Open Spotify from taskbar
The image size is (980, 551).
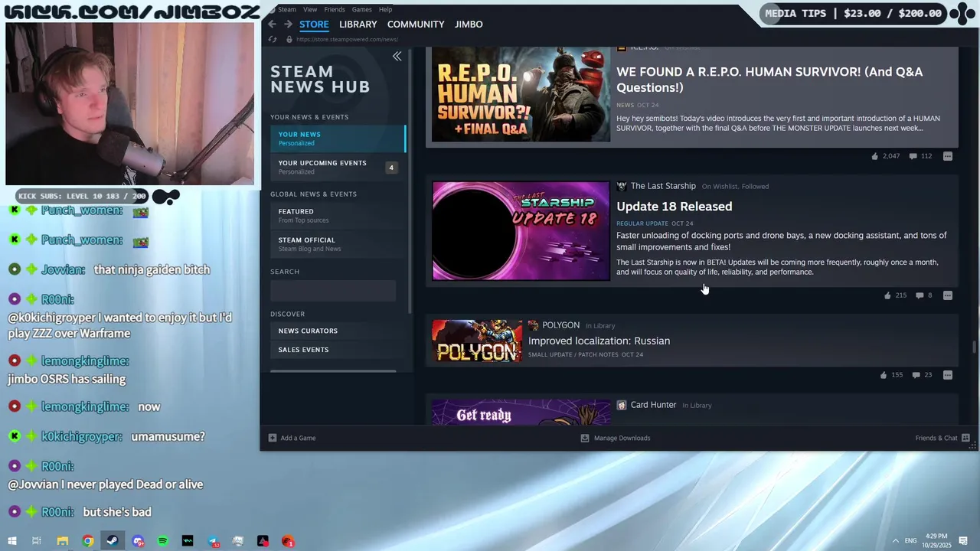click(x=162, y=541)
